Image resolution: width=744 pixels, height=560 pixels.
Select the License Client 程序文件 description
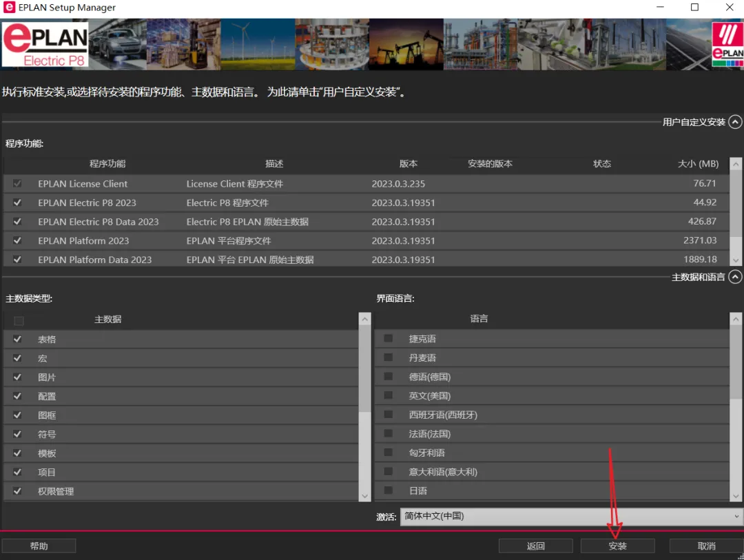(x=235, y=184)
